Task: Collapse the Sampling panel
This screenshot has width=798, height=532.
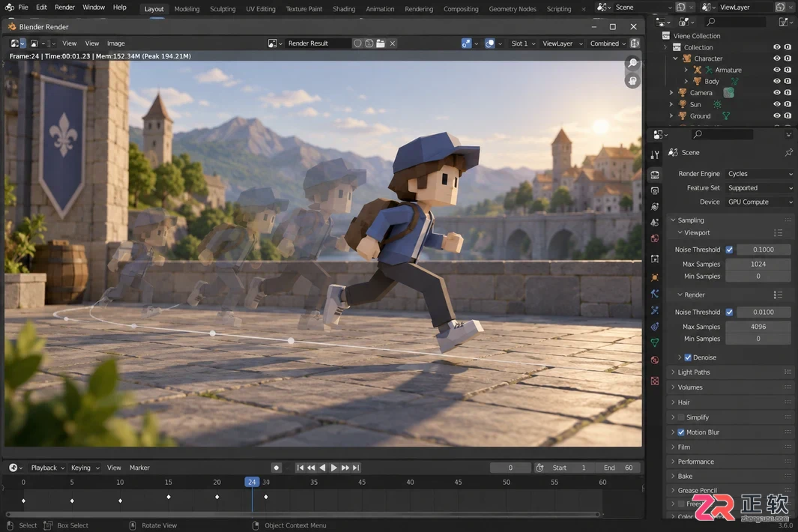Action: coord(729,220)
